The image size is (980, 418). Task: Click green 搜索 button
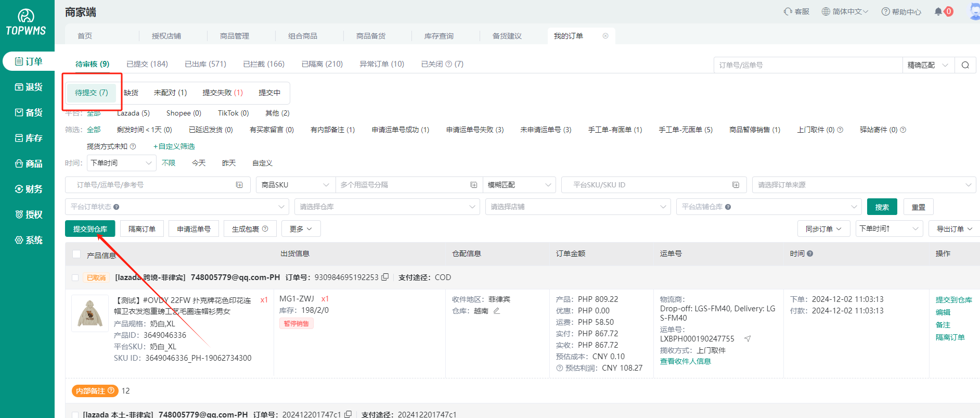(x=882, y=207)
